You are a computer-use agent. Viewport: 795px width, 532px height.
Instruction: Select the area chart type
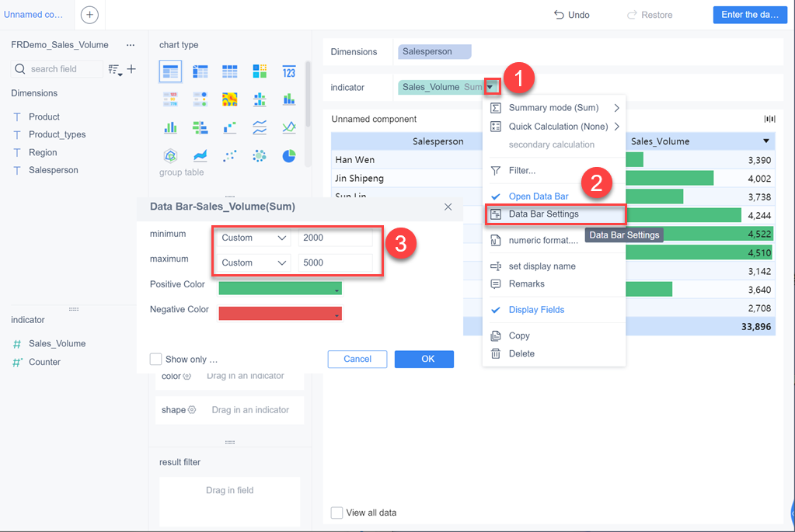pos(200,155)
